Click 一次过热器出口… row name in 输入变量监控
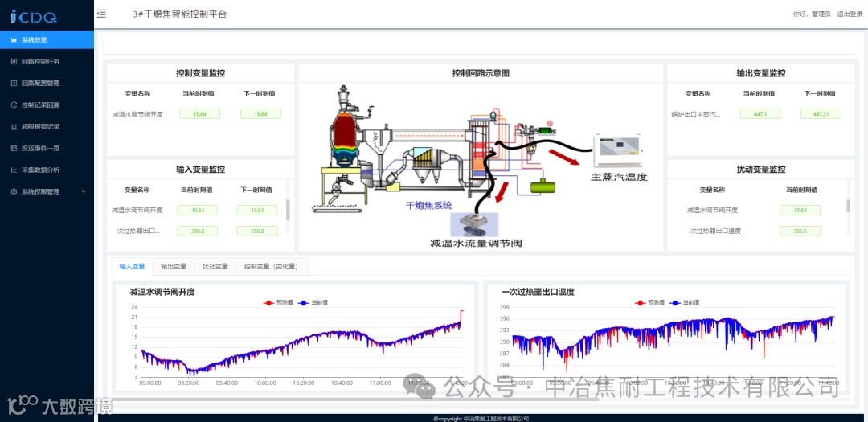Screen dimensions: 868x422 (x=135, y=231)
